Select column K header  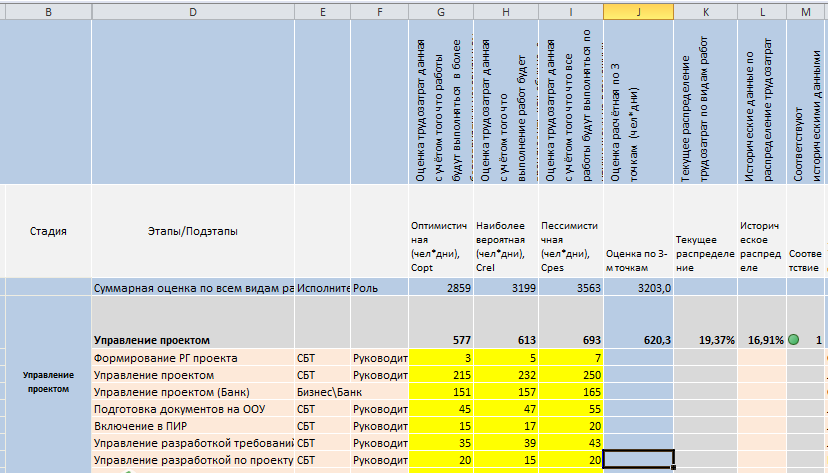coord(705,12)
